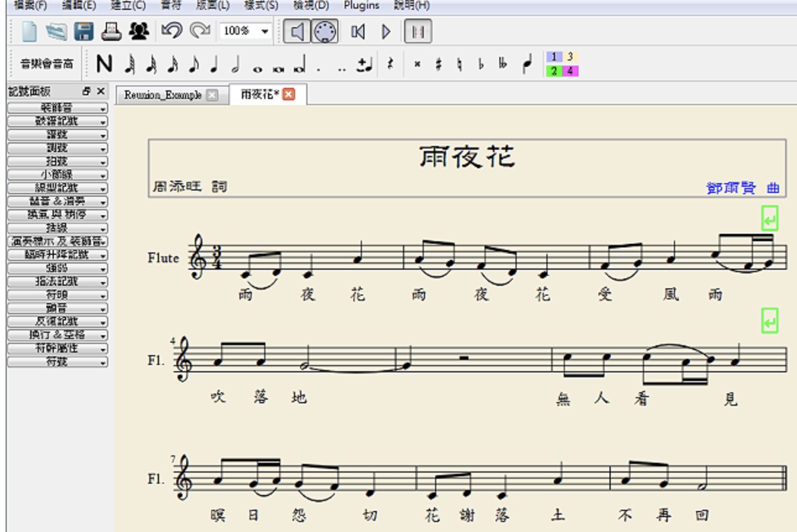Insert the sharp accidental
Viewport: 797px width, 532px height.
click(x=439, y=65)
